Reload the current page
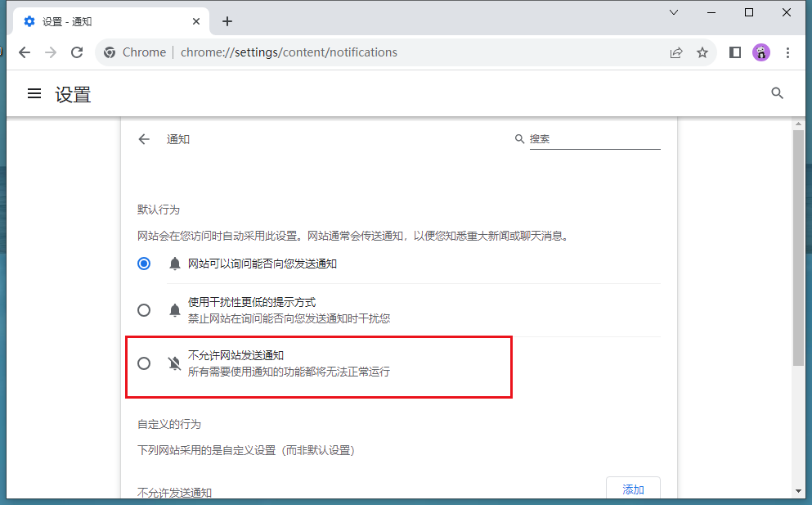 pyautogui.click(x=77, y=52)
